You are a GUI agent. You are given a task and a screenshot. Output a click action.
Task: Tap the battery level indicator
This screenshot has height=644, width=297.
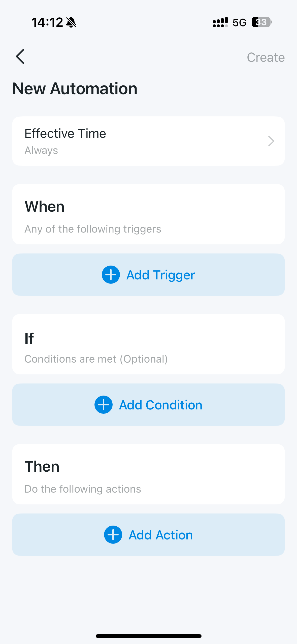click(262, 22)
